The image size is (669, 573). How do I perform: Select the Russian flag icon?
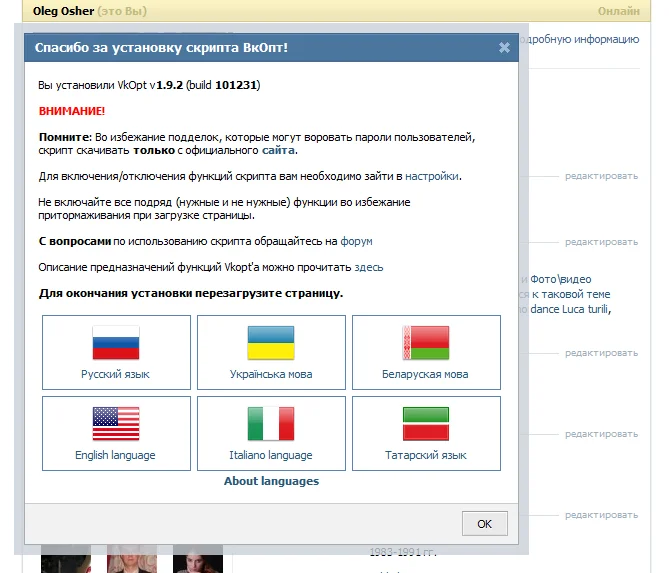pyautogui.click(x=116, y=343)
